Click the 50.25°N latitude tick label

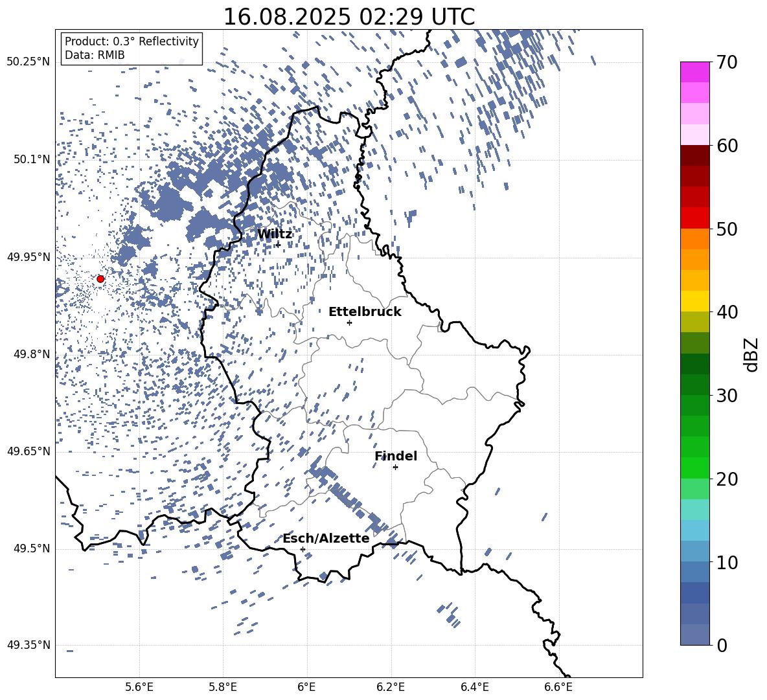point(29,62)
